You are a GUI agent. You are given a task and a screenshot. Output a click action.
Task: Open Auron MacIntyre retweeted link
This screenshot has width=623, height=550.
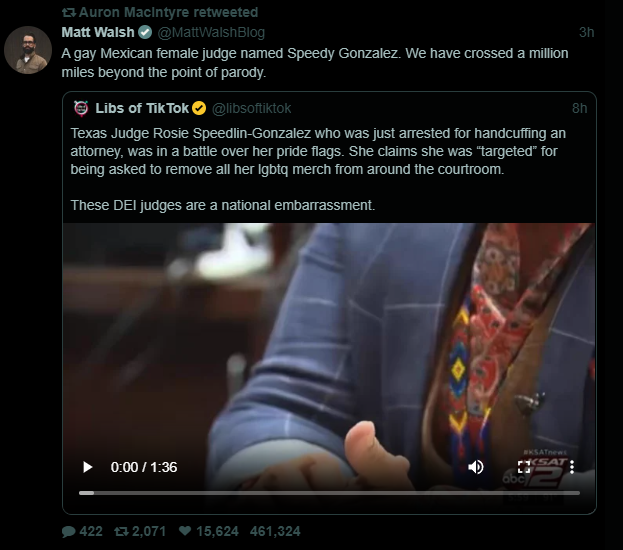(167, 12)
